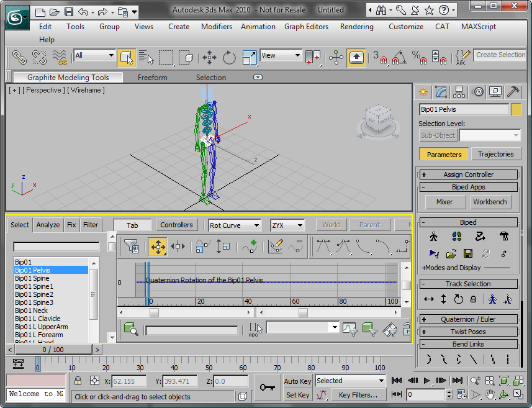Image resolution: width=532 pixels, height=408 pixels.
Task: Open the Display command panel tab
Action: (495, 92)
